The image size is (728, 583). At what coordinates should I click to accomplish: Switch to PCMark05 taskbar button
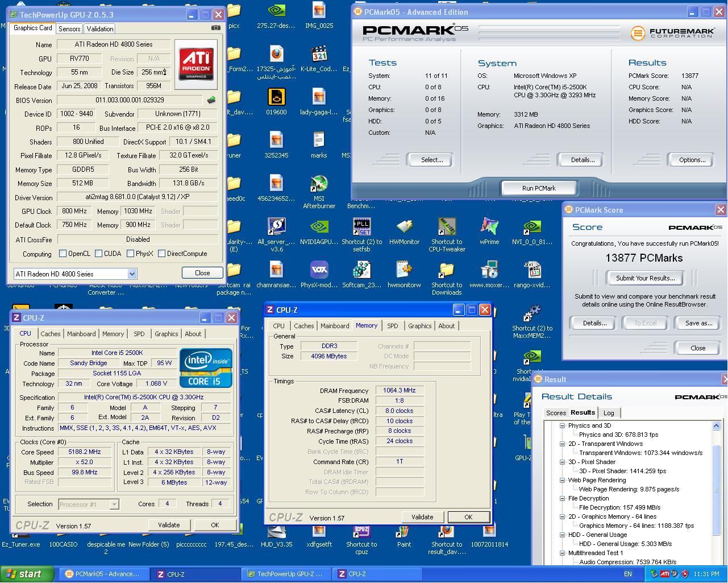pyautogui.click(x=105, y=574)
